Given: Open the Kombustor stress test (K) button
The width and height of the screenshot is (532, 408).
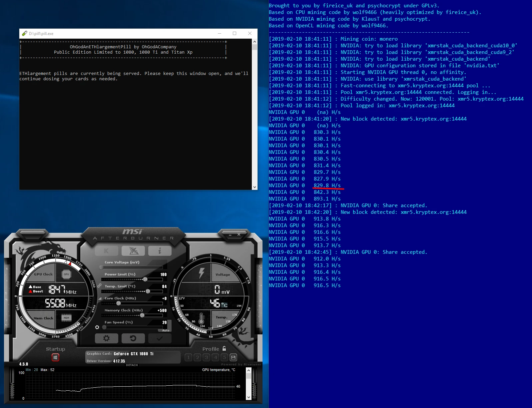Looking at the screenshot, I should tap(106, 251).
